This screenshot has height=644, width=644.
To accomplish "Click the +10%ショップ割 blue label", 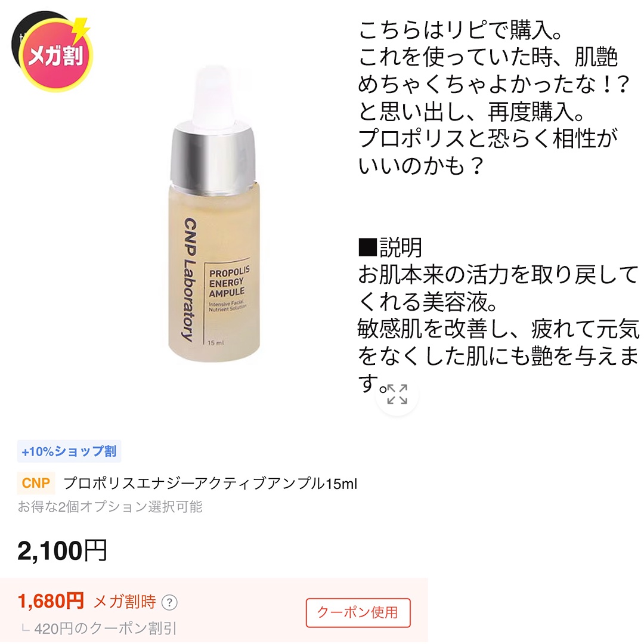I will [69, 451].
